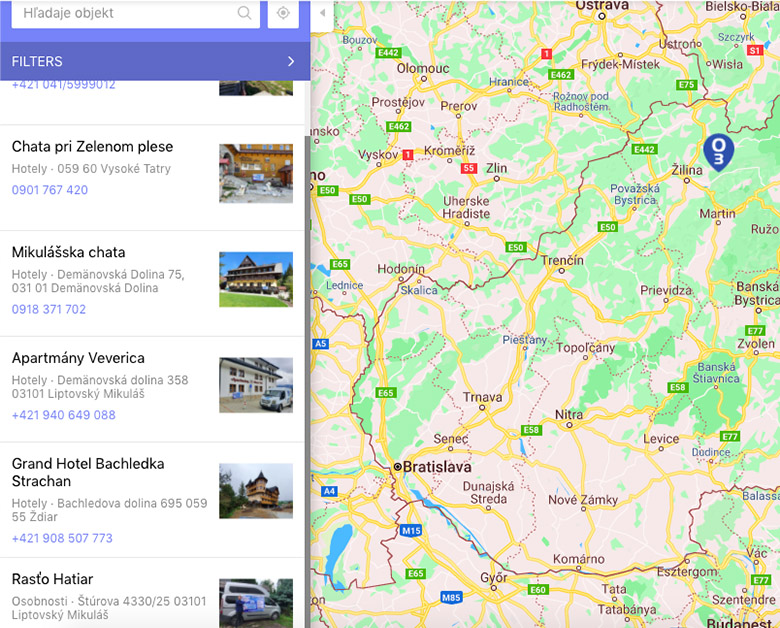Click the search magnifier icon
The width and height of the screenshot is (780, 628).
click(244, 12)
